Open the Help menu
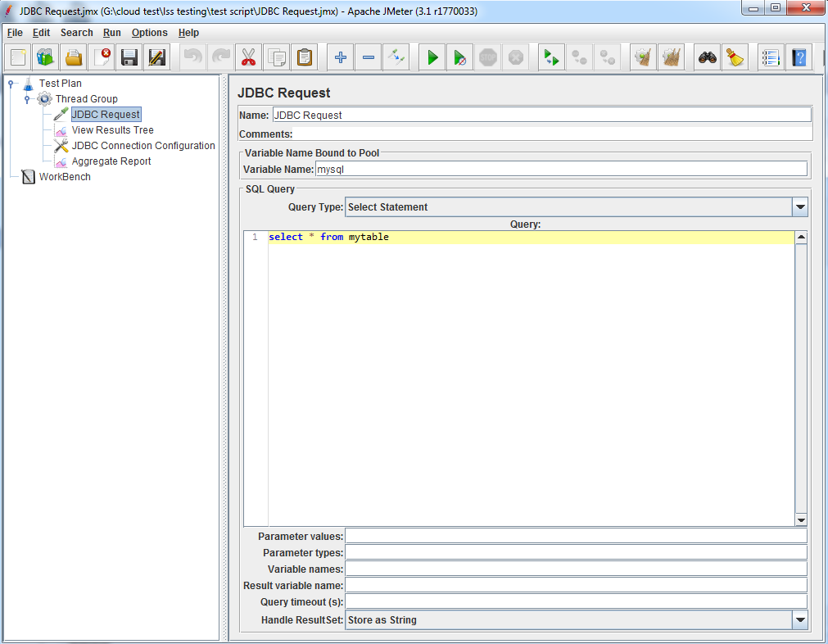Viewport: 828px width, 644px height. point(188,33)
